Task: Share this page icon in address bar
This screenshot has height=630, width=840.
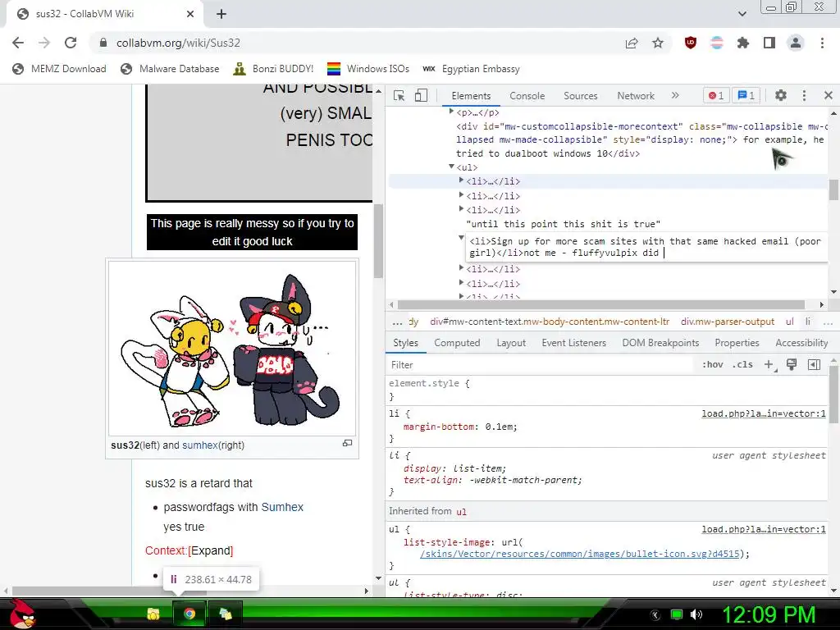Action: pyautogui.click(x=632, y=43)
